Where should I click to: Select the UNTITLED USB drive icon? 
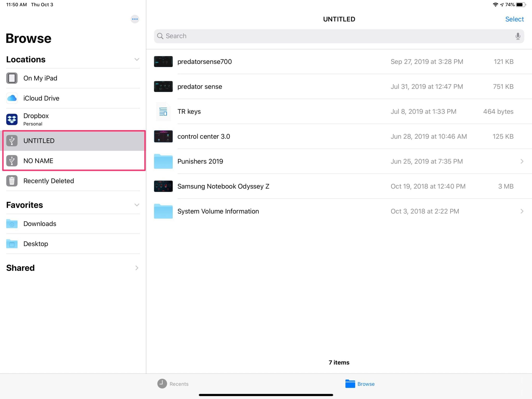pos(12,141)
